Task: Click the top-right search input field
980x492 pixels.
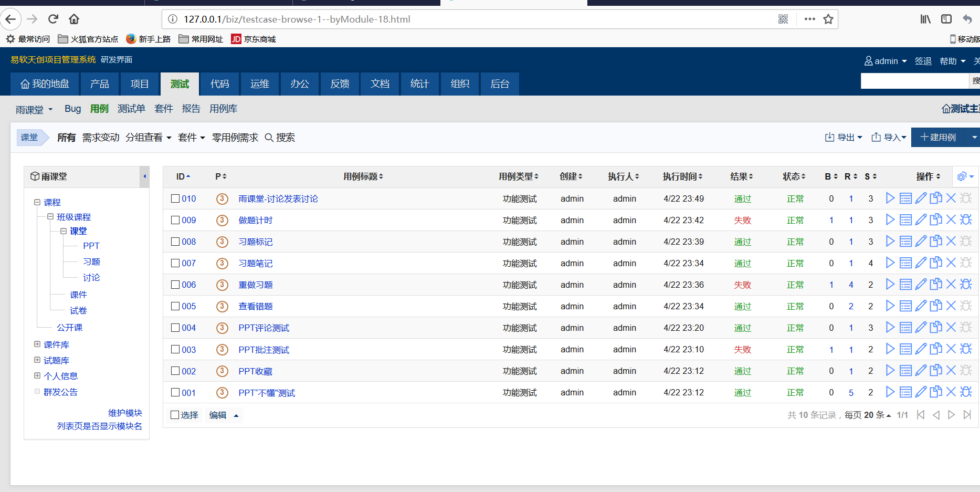Action: pos(913,81)
